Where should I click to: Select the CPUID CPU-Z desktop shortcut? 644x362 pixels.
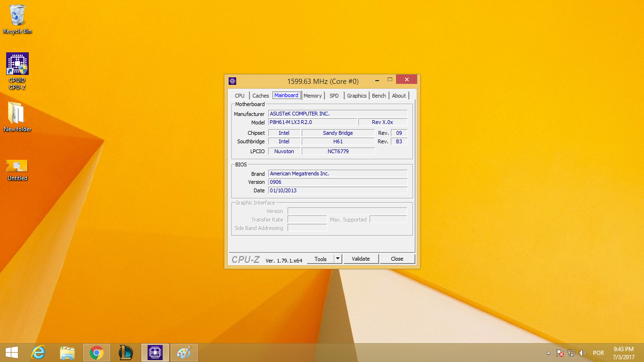point(17,71)
